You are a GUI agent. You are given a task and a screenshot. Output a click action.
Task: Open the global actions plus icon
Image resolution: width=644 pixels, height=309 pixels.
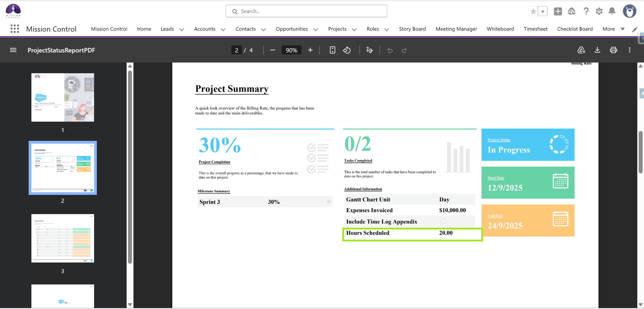(558, 11)
